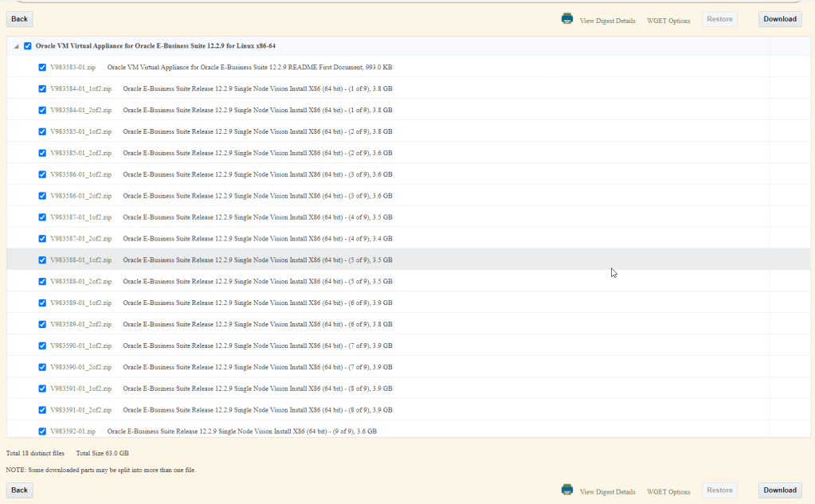815x504 pixels.
Task: Click the V983584-01_1of2.zip file name
Action: pos(80,89)
